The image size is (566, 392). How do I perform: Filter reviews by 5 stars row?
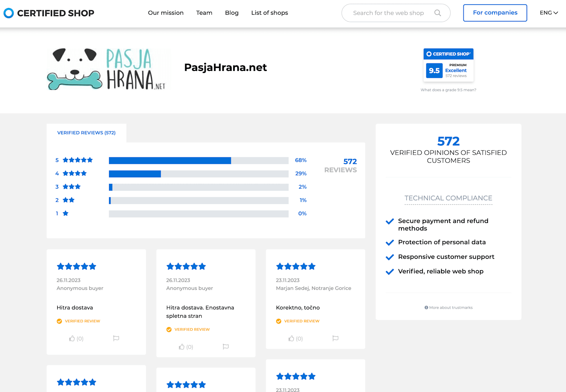coord(181,160)
